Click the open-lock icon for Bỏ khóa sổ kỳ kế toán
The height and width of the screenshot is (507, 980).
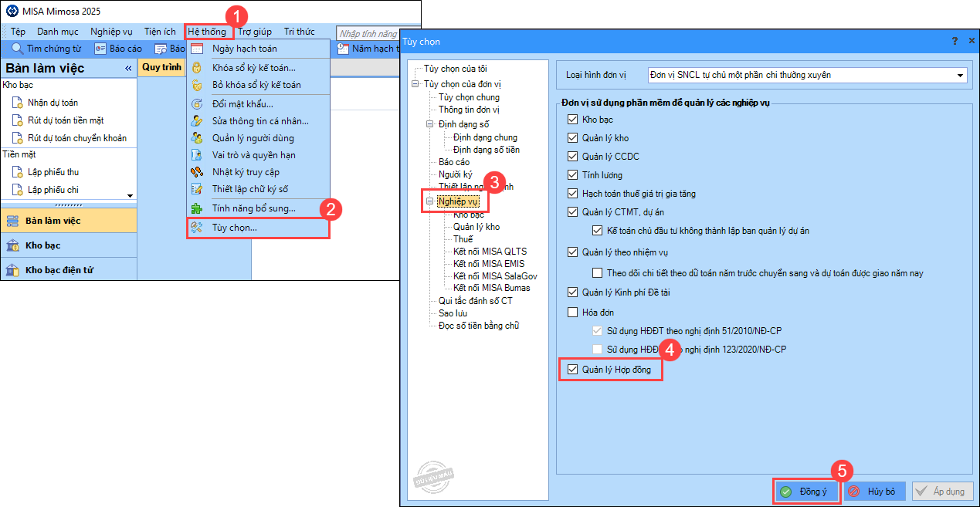[x=197, y=85]
